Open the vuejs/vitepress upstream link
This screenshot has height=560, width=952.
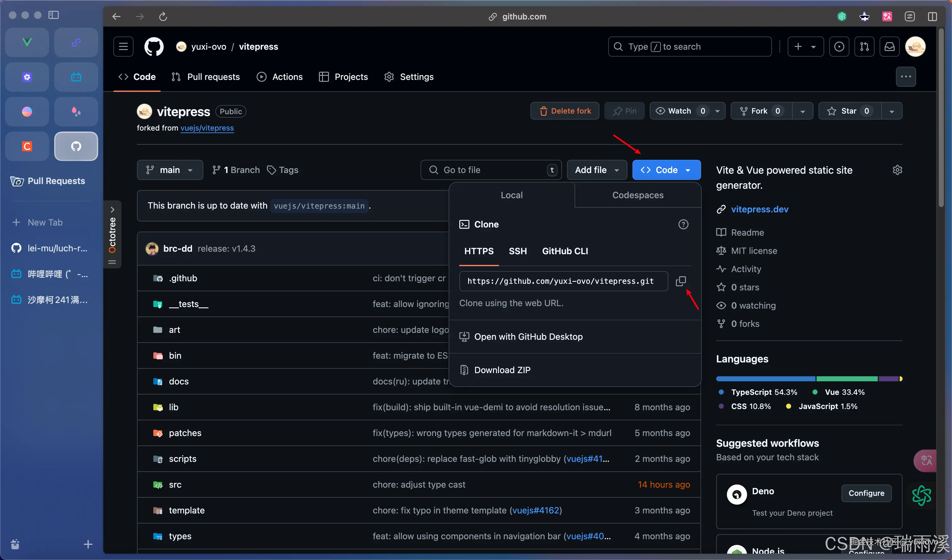tap(207, 128)
